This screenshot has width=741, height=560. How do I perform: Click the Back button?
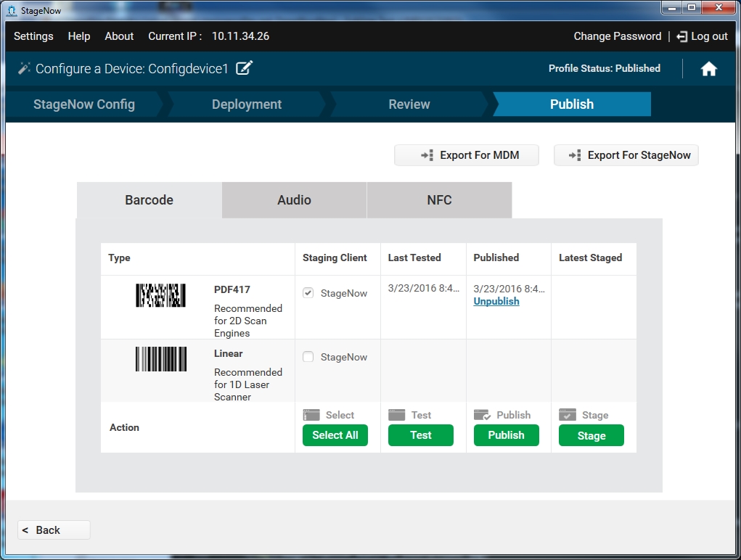pyautogui.click(x=54, y=530)
